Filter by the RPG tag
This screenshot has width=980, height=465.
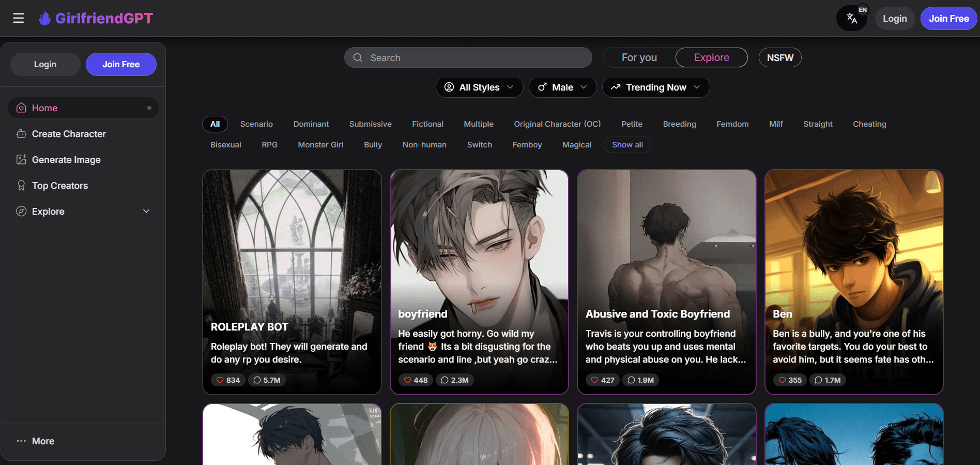tap(270, 145)
